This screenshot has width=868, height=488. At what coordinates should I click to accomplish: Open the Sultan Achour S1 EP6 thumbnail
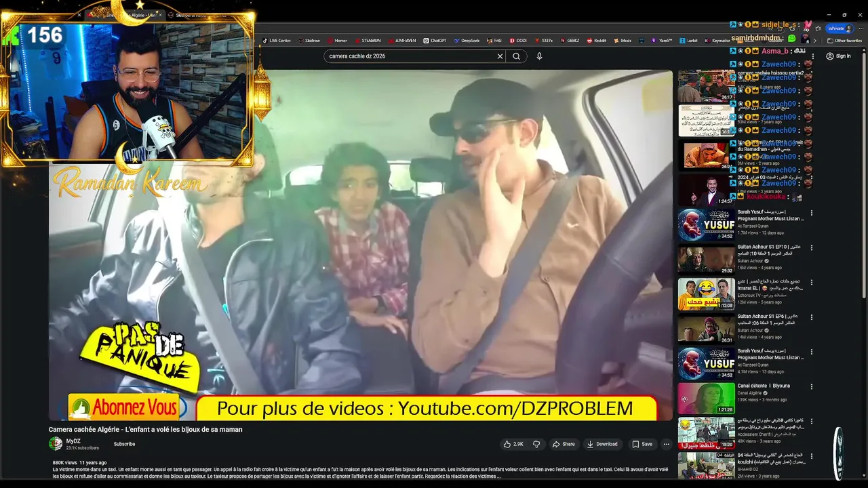point(706,329)
